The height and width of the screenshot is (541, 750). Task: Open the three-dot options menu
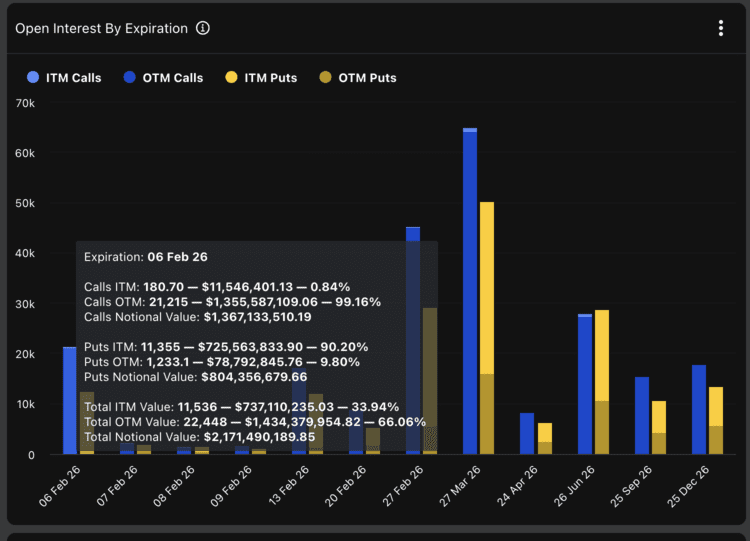click(x=720, y=28)
